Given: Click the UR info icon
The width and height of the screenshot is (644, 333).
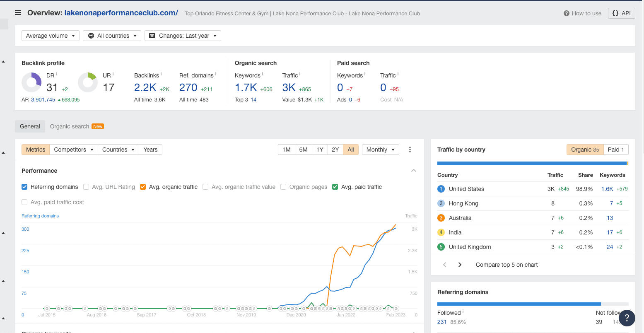Looking at the screenshot, I should (x=113, y=74).
